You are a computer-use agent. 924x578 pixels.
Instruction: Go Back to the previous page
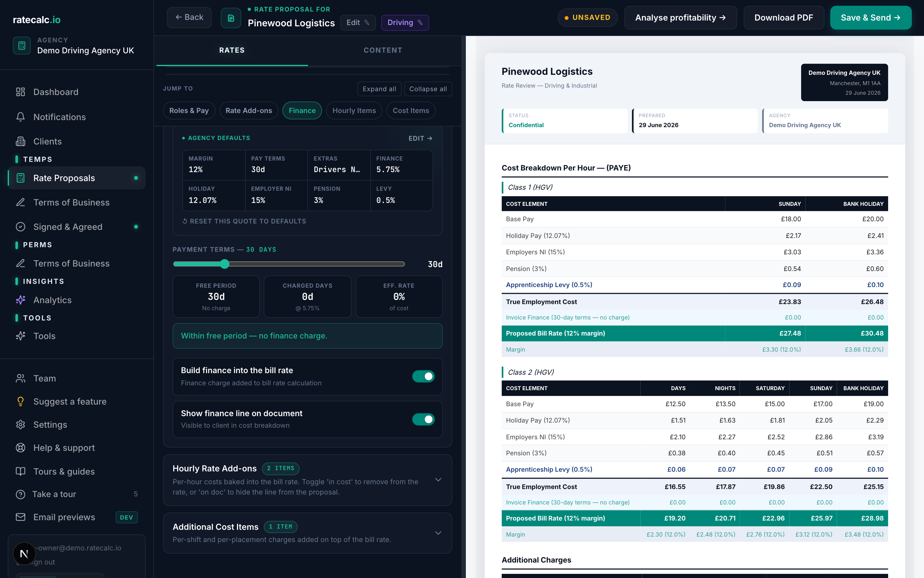tap(189, 17)
